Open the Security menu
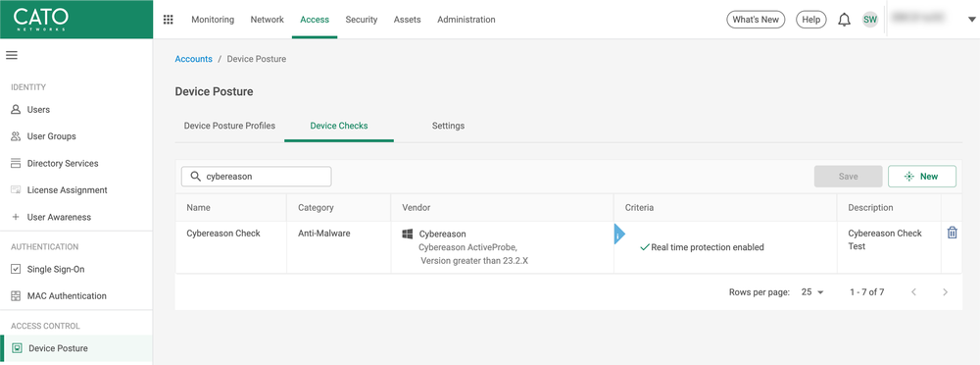 click(x=362, y=20)
